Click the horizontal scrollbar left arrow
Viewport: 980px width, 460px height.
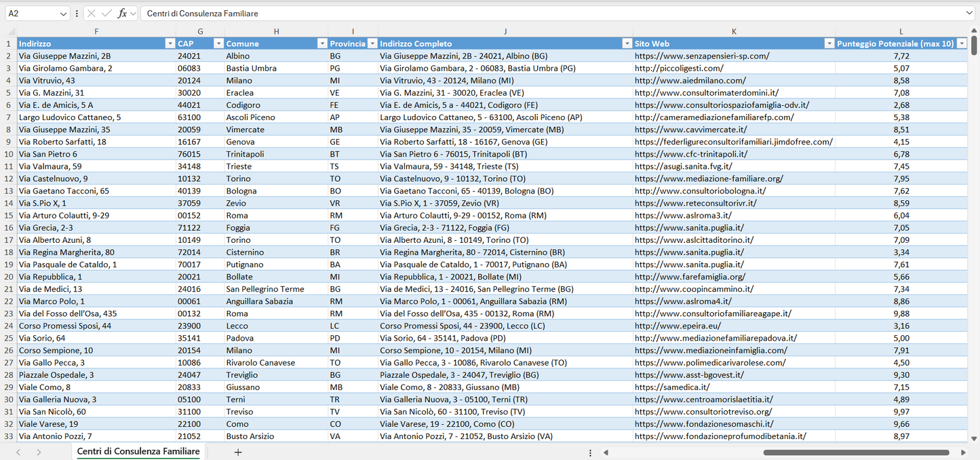(x=606, y=453)
